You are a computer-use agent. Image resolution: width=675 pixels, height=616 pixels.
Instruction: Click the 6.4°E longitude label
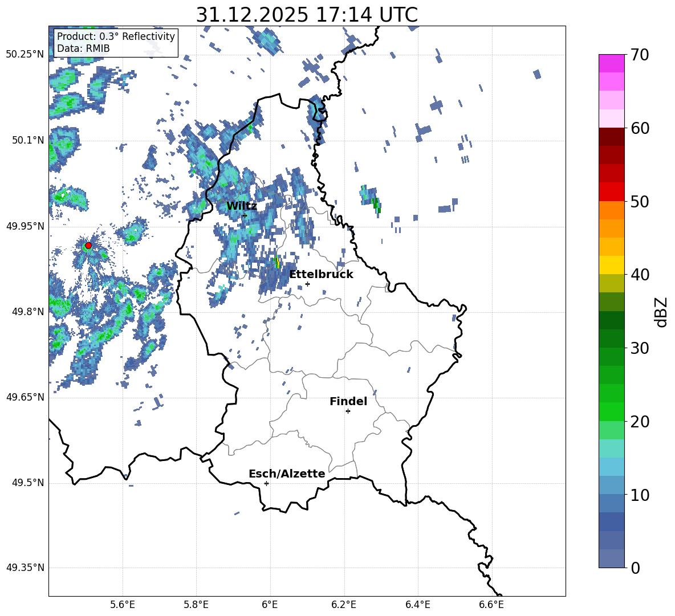click(x=417, y=605)
